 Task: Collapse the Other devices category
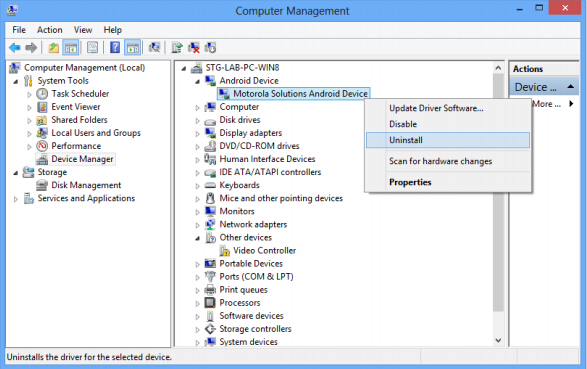[197, 238]
